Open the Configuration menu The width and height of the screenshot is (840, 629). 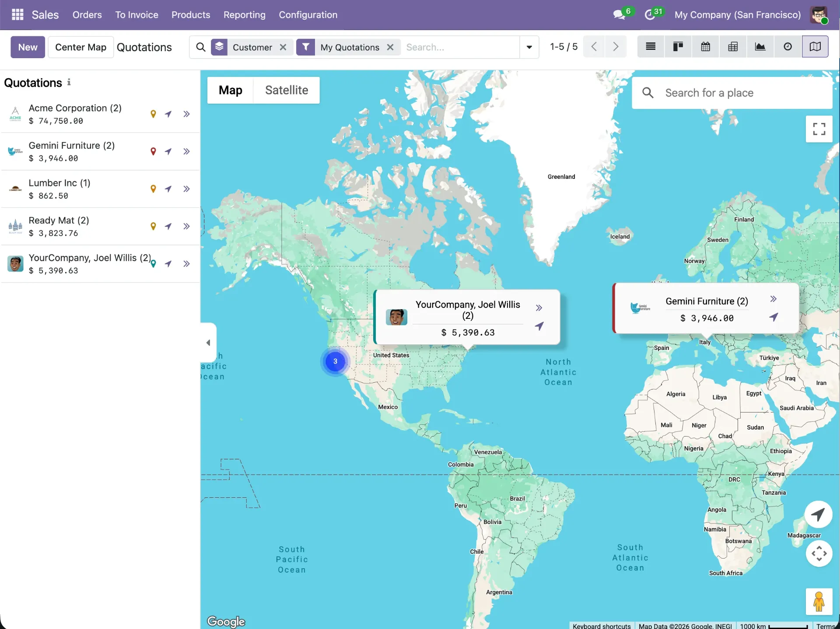pos(308,14)
